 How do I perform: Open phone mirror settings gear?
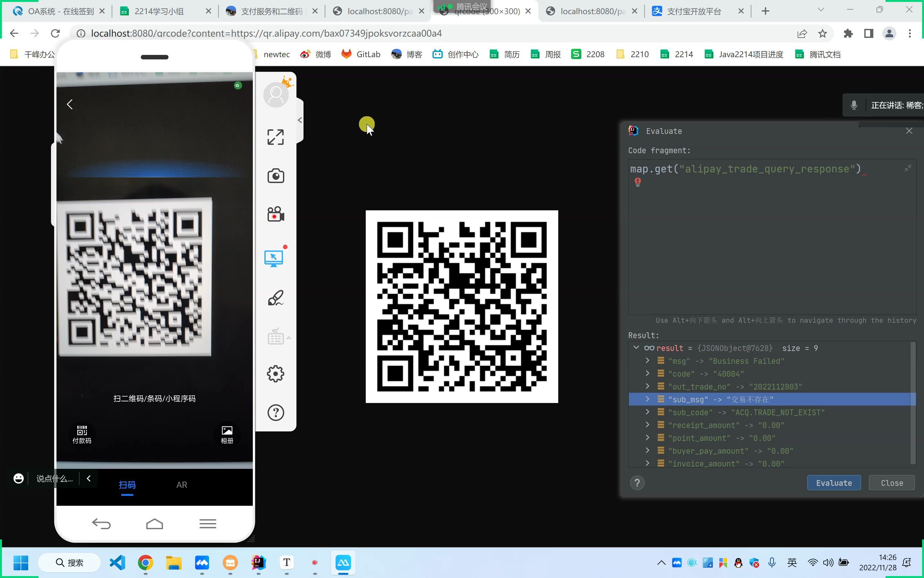[275, 374]
